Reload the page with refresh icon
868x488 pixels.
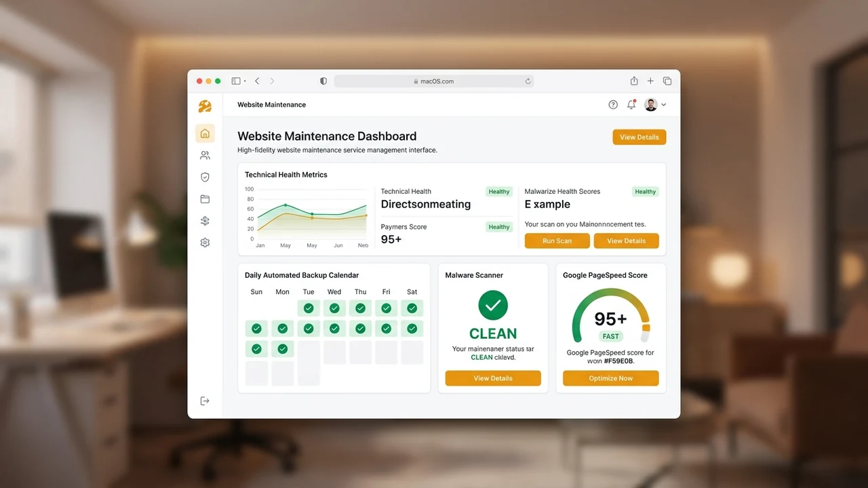point(528,81)
